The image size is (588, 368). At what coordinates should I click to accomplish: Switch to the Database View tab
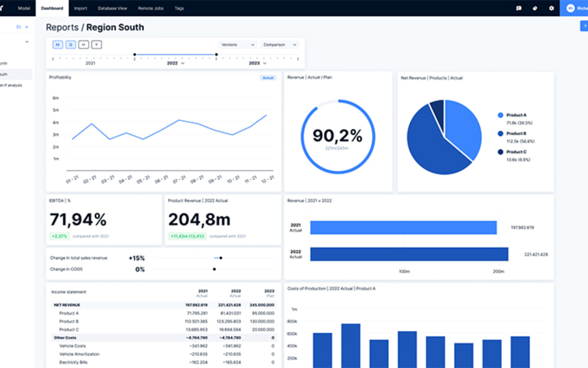(112, 8)
